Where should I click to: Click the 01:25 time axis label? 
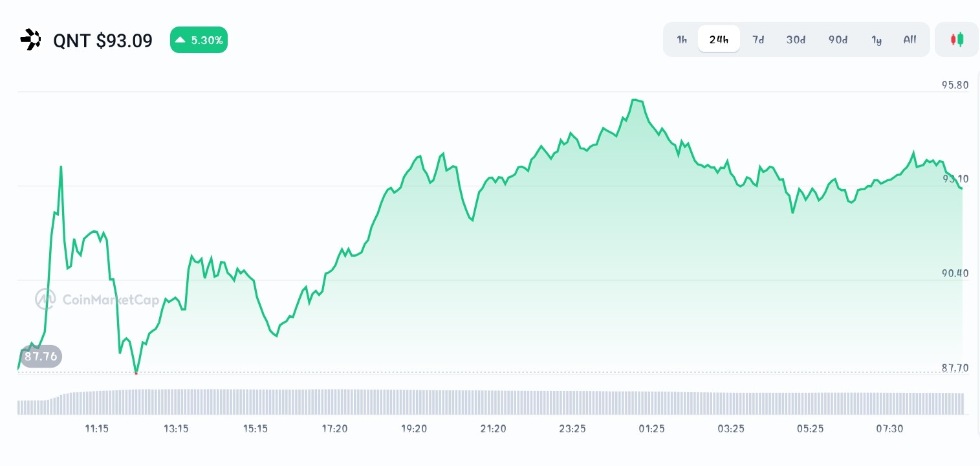(652, 428)
